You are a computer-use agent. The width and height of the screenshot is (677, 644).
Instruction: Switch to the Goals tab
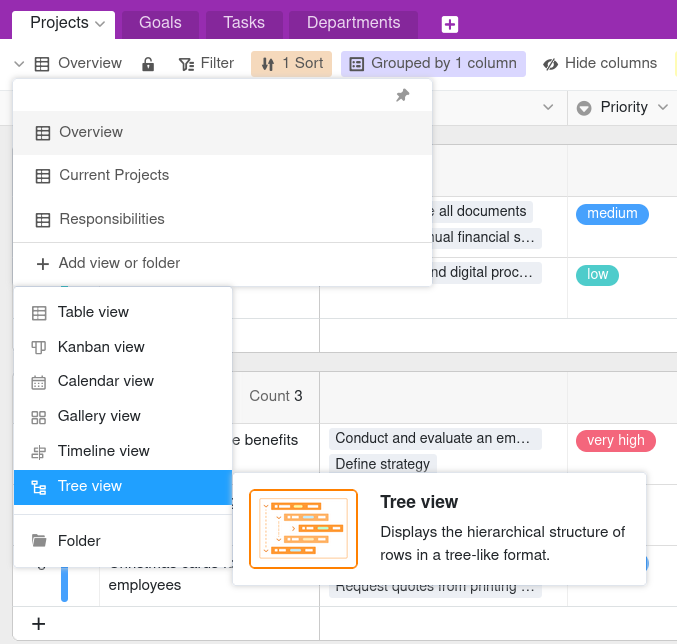click(160, 23)
